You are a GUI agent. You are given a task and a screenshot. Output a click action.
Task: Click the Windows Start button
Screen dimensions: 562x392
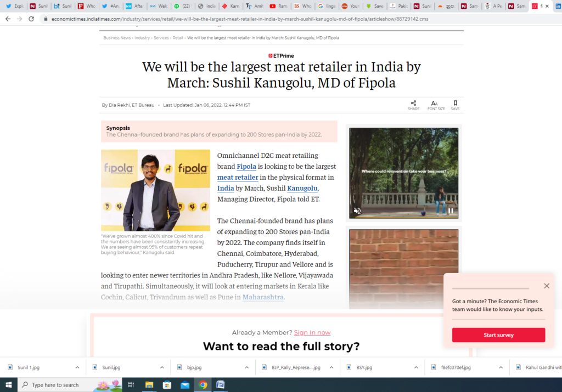[x=9, y=385]
